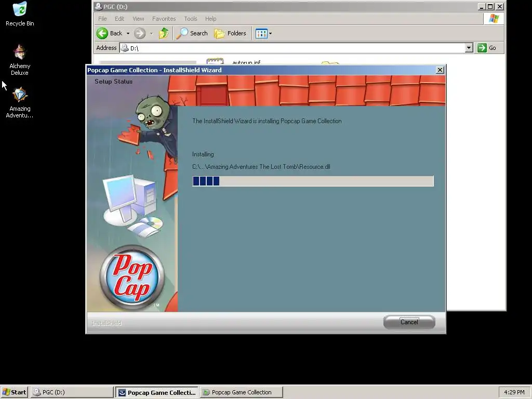Switch to Popcap Game Collection taskbar item
Image resolution: width=532 pixels, height=399 pixels.
[241, 392]
